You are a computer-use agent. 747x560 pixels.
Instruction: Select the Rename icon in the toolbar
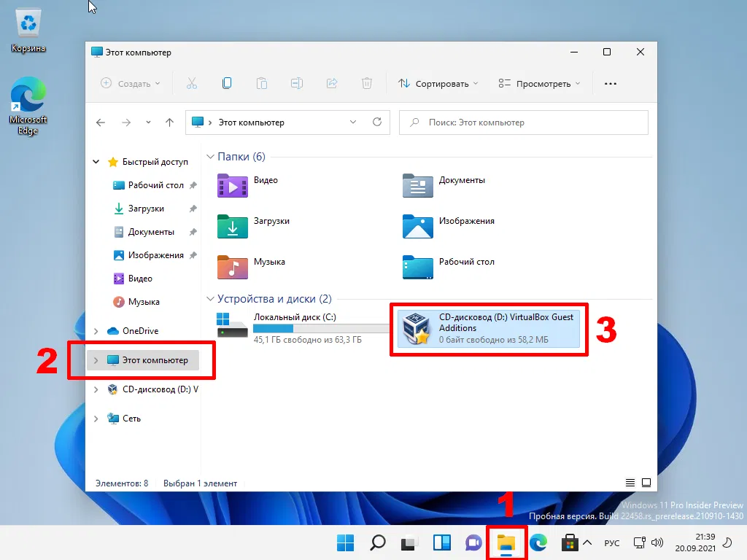[x=297, y=83]
